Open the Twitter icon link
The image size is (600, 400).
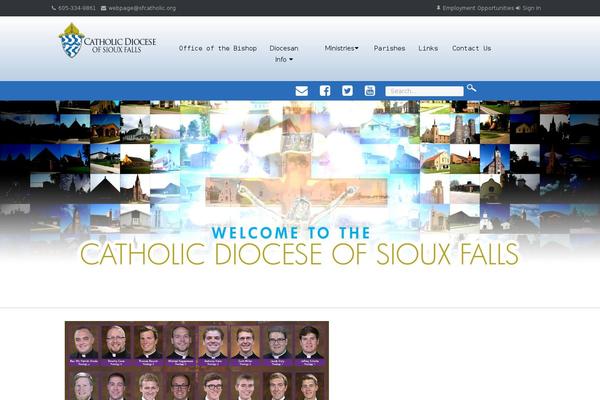pos(347,91)
